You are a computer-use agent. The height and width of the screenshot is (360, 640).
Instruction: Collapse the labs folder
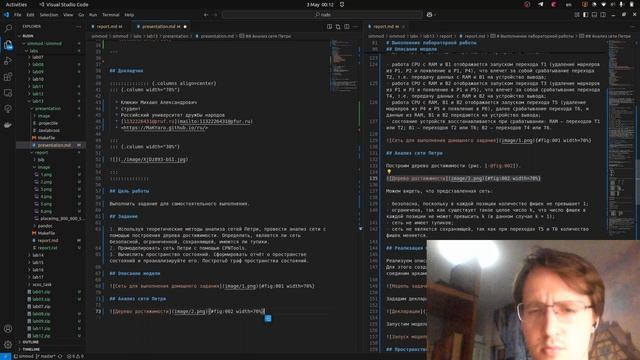coord(33,51)
